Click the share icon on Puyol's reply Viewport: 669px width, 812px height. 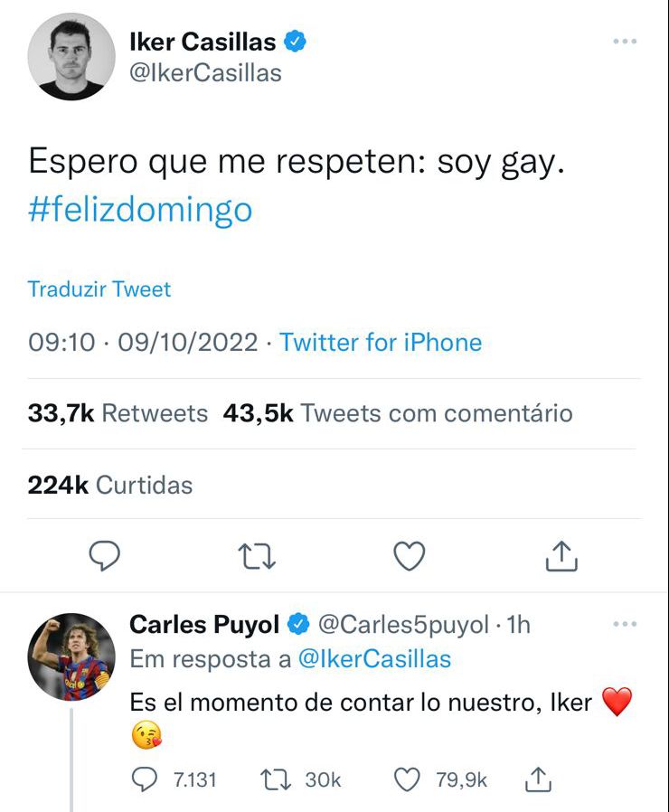pyautogui.click(x=540, y=778)
